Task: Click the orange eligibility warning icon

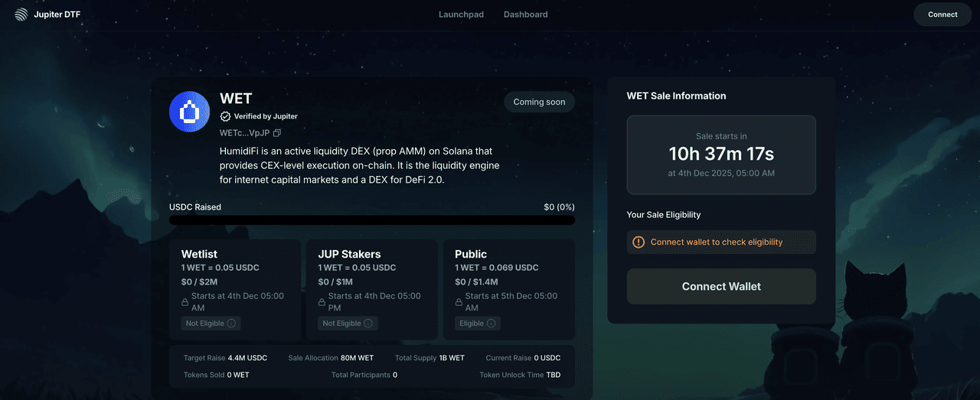Action: pyautogui.click(x=639, y=242)
